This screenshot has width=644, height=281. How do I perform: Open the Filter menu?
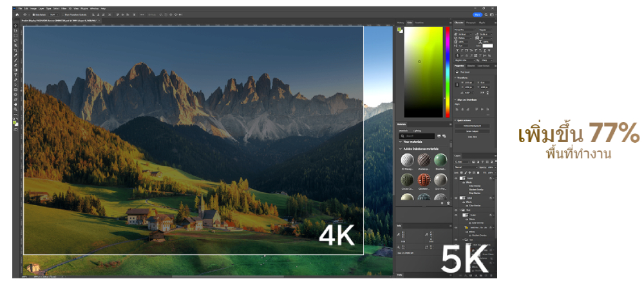(64, 8)
